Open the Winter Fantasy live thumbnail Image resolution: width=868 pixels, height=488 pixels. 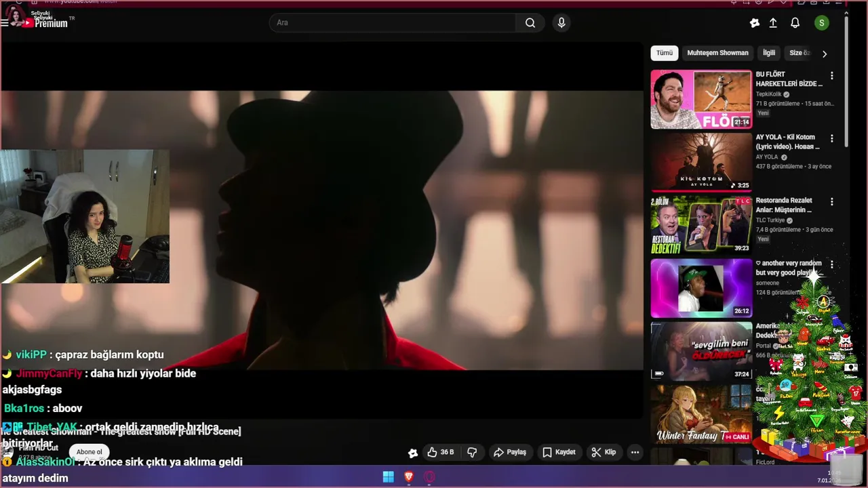701,414
